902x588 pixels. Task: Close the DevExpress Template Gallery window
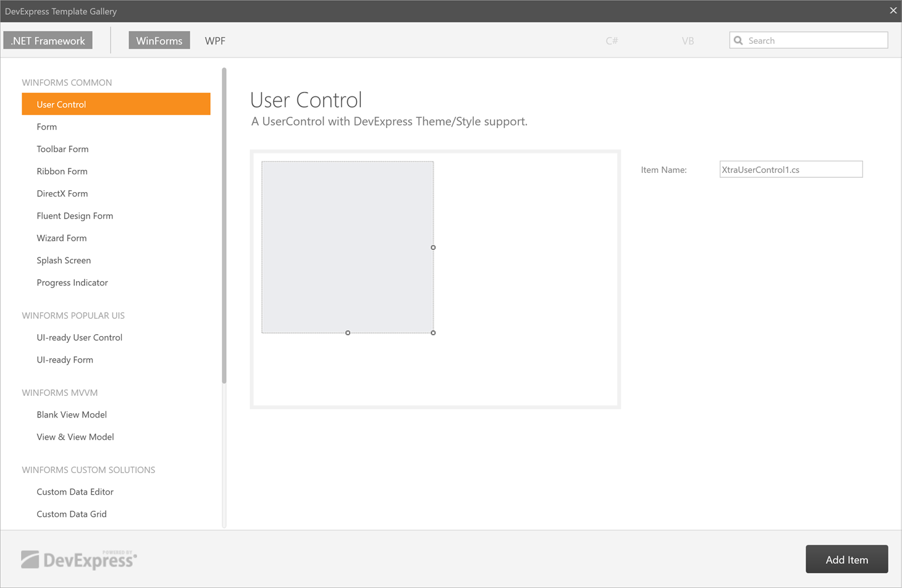[893, 10]
